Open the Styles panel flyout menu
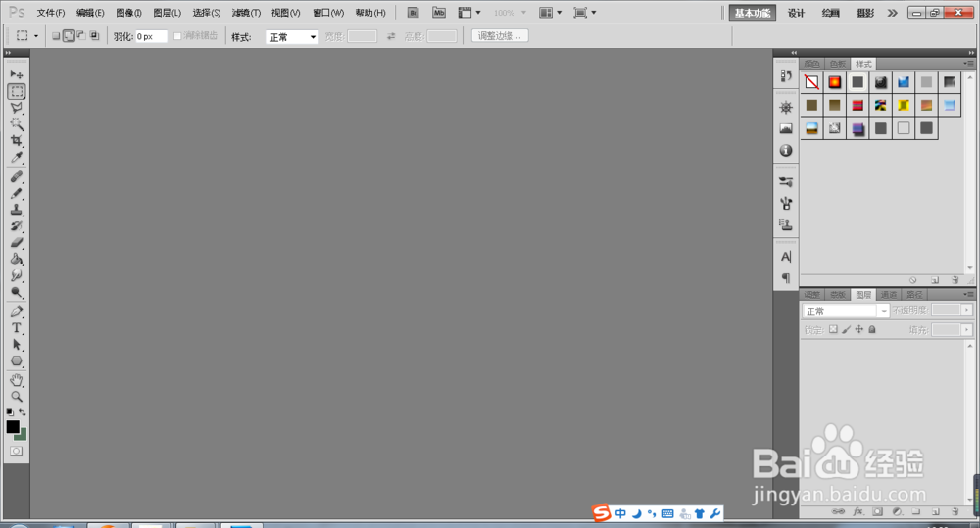This screenshot has width=980, height=528. pos(968,63)
